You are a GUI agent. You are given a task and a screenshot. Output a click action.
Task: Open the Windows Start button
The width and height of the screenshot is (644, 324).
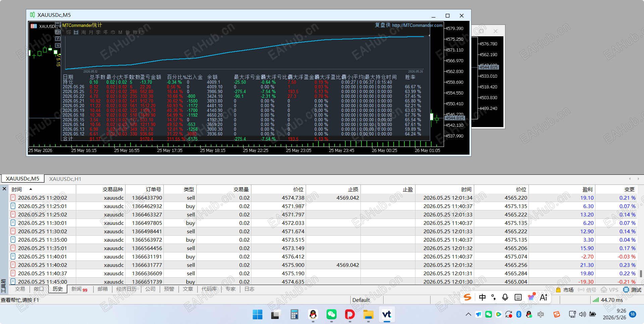tap(257, 315)
